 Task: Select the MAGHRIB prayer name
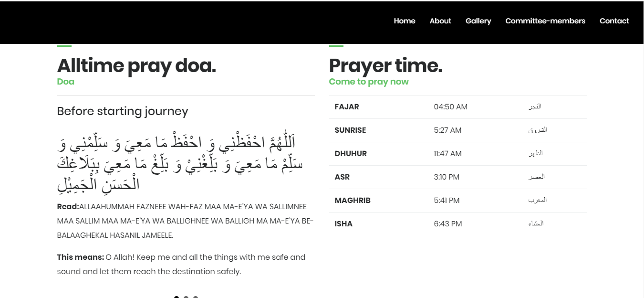(353, 201)
